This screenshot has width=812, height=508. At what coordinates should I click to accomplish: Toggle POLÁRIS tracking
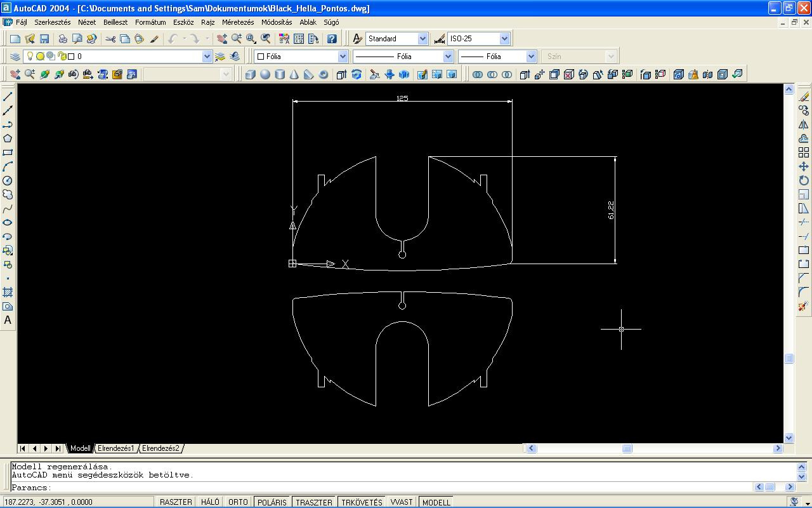(272, 502)
